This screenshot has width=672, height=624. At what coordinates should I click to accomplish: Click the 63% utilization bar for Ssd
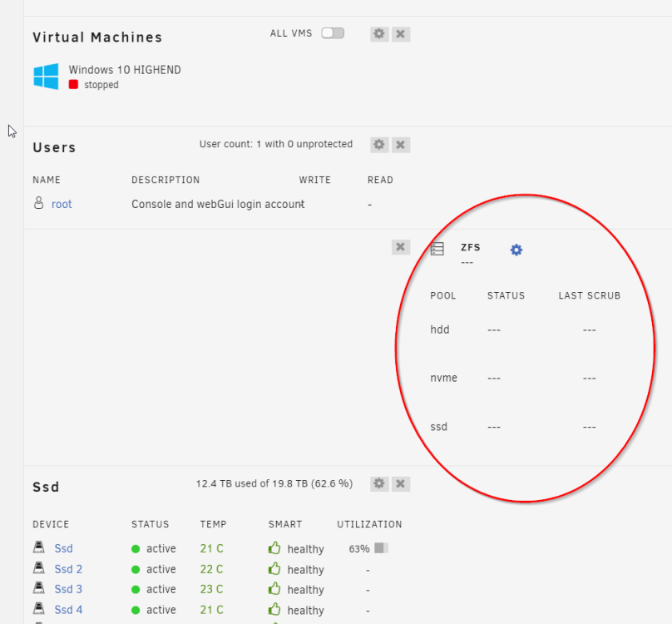coord(381,548)
